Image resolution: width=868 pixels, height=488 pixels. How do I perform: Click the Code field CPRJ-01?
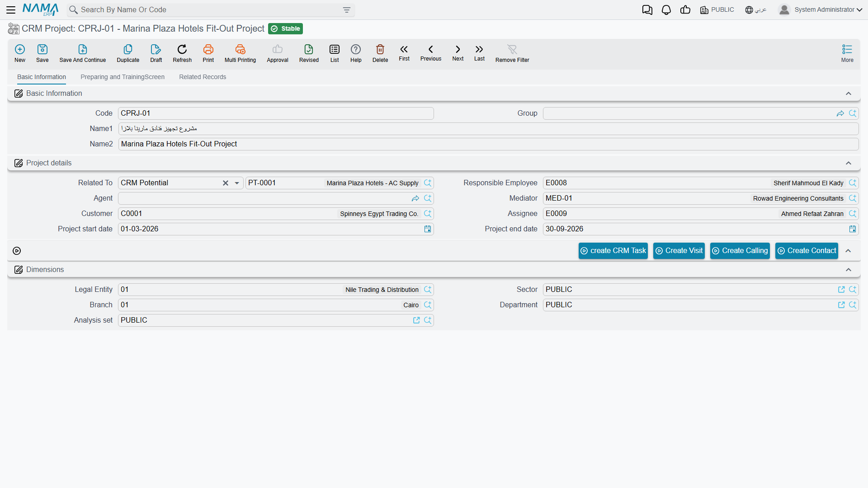[x=276, y=113]
